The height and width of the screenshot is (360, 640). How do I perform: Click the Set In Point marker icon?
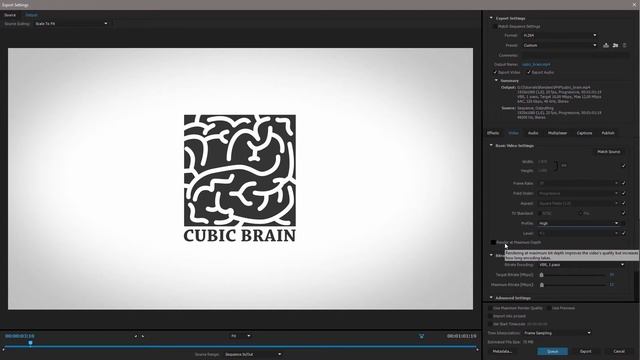pyautogui.click(x=136, y=336)
